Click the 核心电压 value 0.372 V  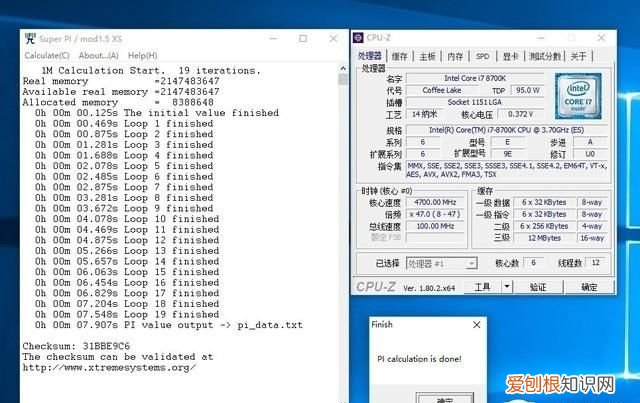click(520, 114)
